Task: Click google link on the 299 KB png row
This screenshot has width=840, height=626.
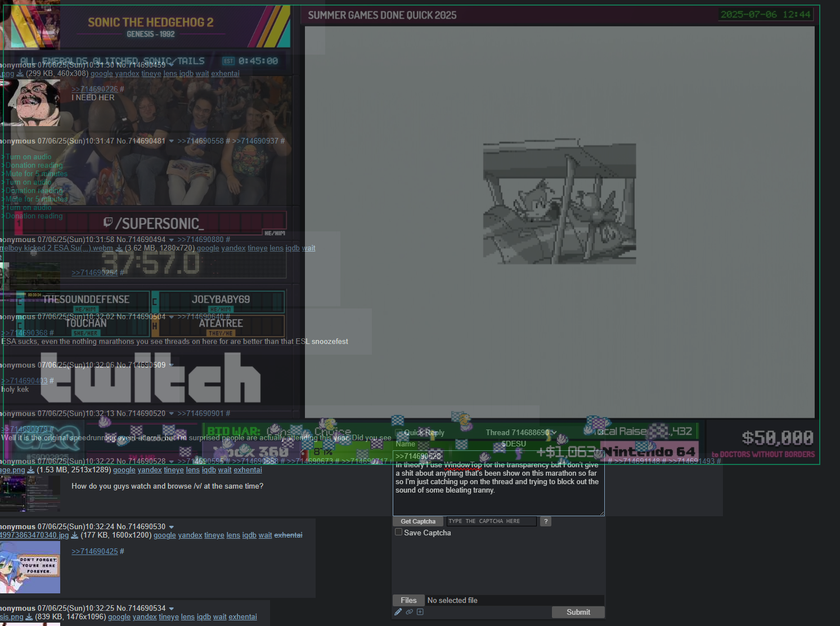Action: (x=102, y=74)
